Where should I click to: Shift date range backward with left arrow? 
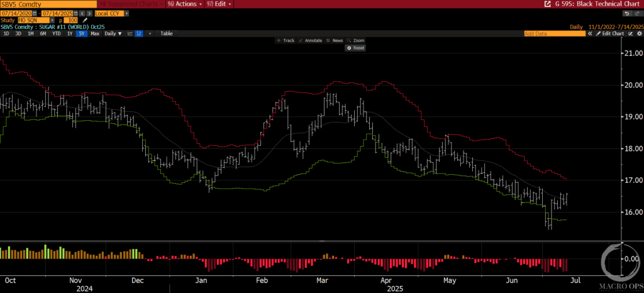pos(81,14)
